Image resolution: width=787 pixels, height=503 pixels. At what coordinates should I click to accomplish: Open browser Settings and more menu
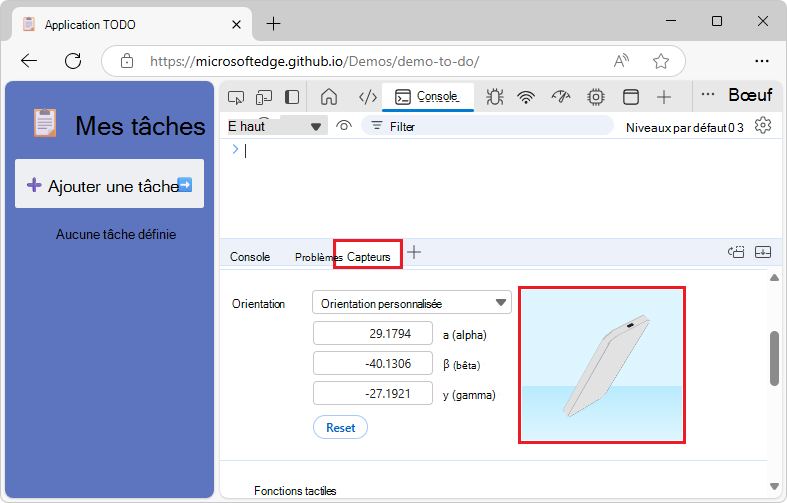click(761, 61)
